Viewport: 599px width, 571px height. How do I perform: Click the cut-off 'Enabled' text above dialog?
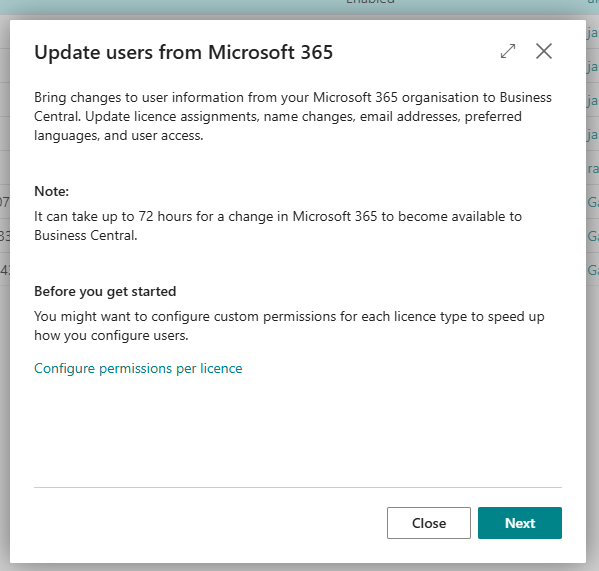(x=370, y=2)
